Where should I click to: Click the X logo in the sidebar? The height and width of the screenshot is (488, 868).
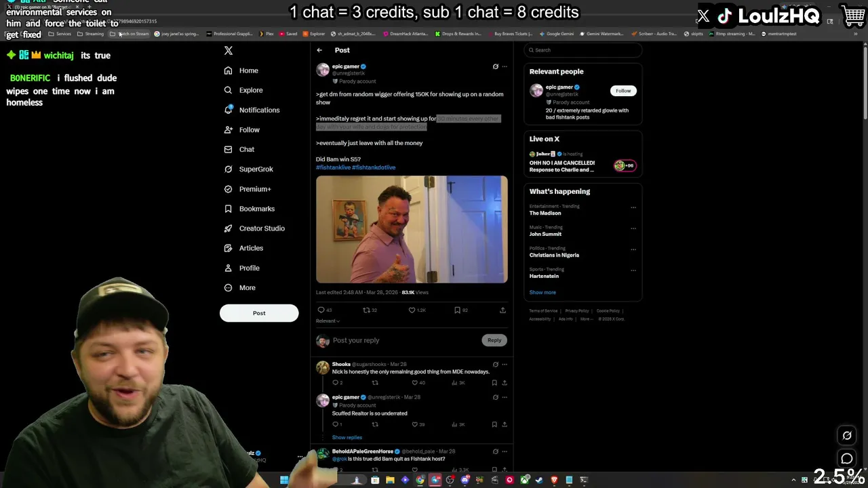229,51
